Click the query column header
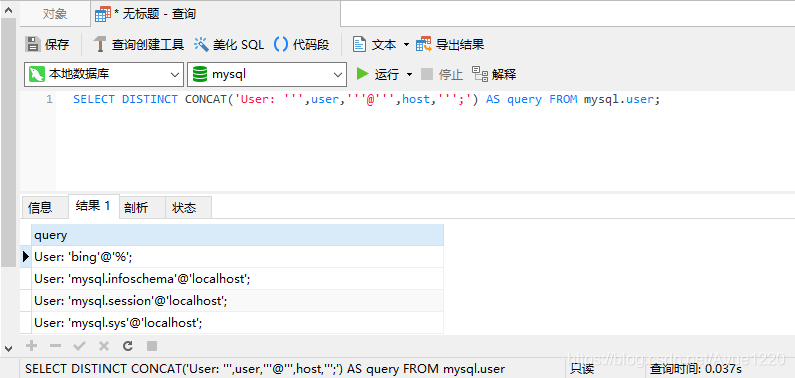This screenshot has height=378, width=795. pos(237,235)
